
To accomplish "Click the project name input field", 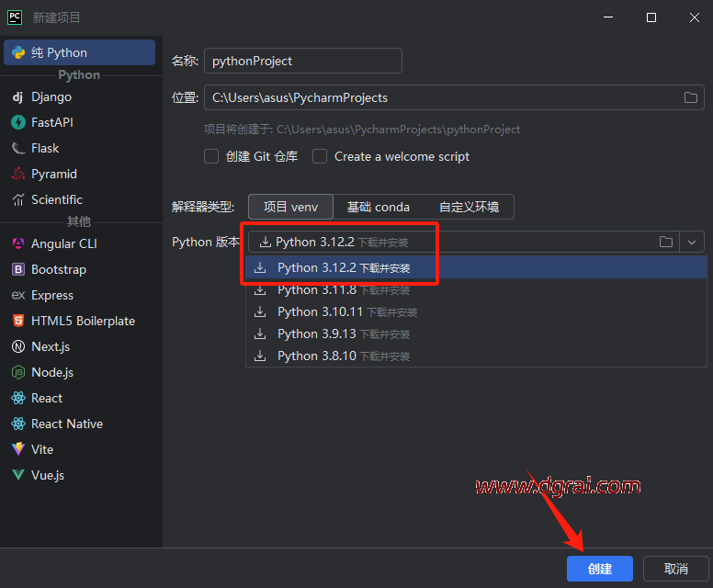I will point(302,61).
